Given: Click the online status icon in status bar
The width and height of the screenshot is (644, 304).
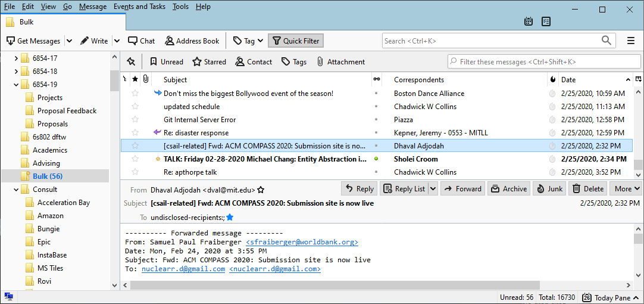Looking at the screenshot, I should 8,297.
